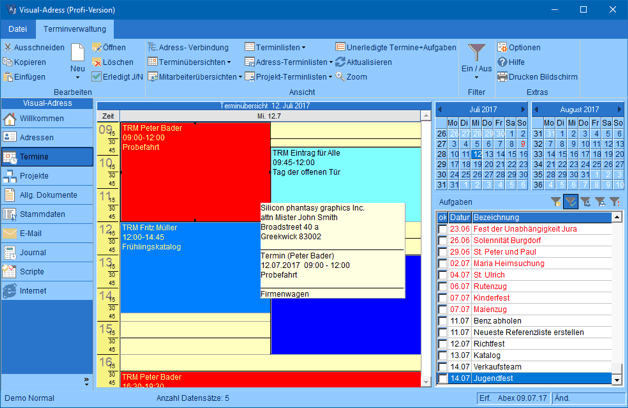Expand sidebar overflow chevron
The width and height of the screenshot is (628, 408).
(87, 381)
